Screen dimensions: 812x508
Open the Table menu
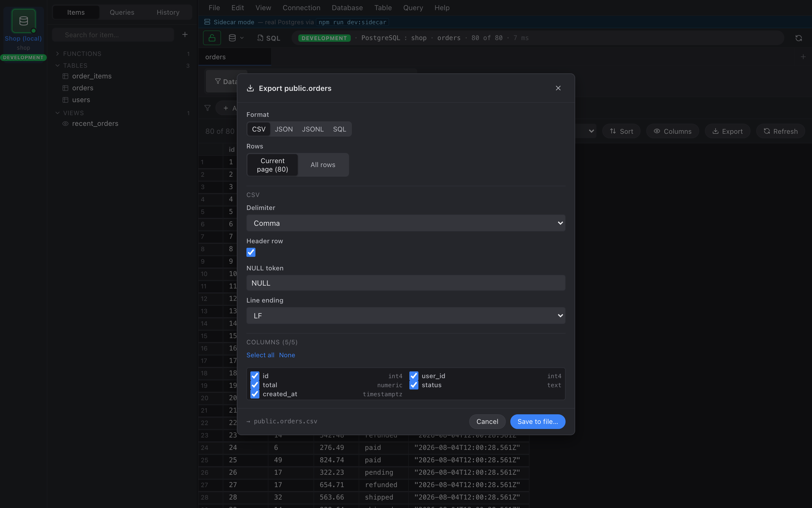click(383, 8)
